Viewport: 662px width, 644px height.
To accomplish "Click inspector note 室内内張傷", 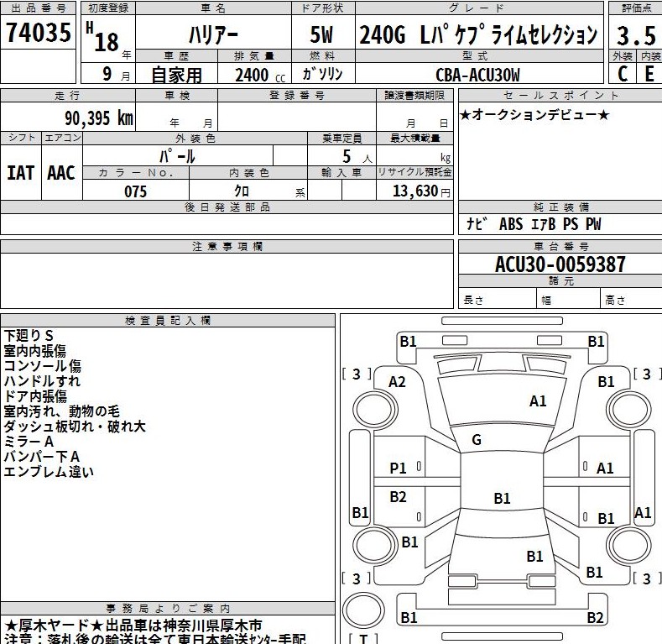I will [x=34, y=351].
